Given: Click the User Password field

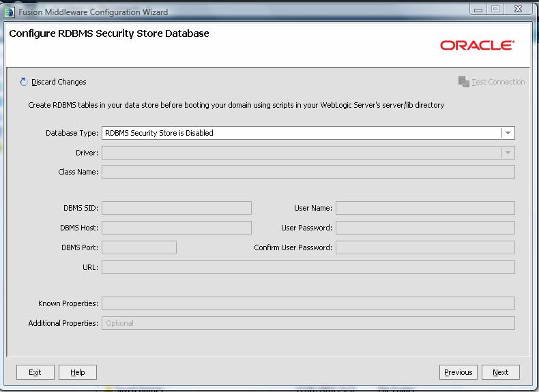Looking at the screenshot, I should tap(425, 228).
